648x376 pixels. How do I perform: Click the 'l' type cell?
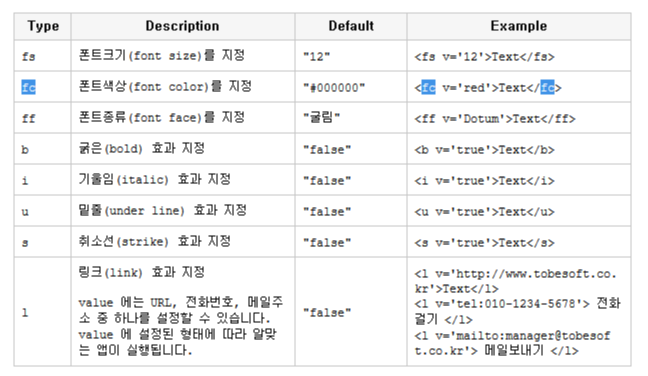25,312
